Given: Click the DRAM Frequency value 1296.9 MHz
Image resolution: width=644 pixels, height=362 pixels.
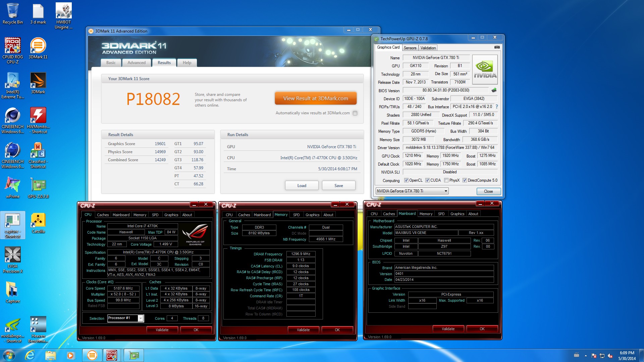Looking at the screenshot, I should [301, 254].
